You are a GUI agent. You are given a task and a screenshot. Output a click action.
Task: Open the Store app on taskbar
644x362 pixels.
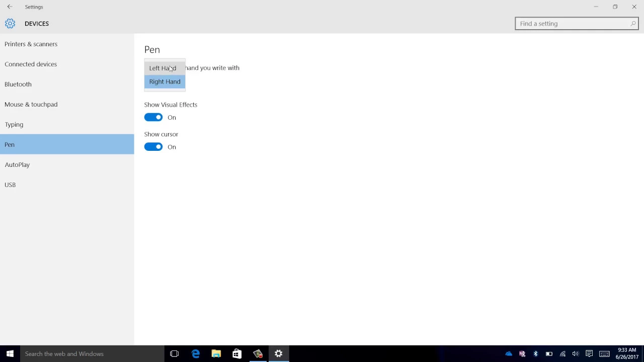(x=237, y=354)
